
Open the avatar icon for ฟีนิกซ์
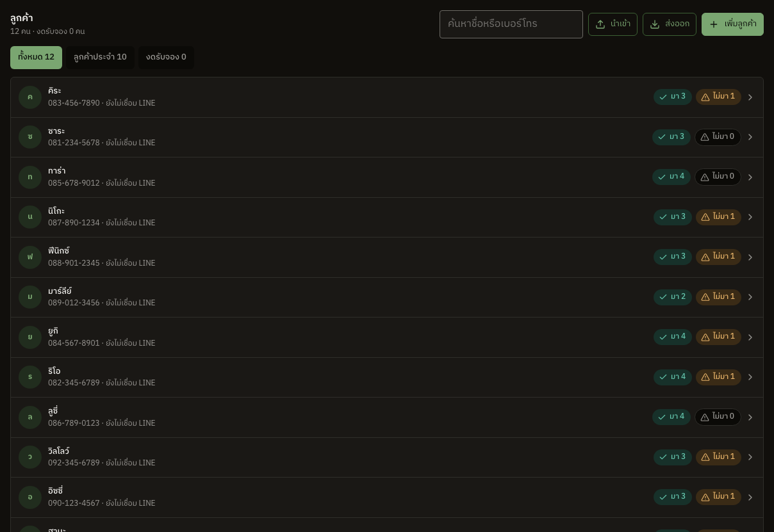30,257
